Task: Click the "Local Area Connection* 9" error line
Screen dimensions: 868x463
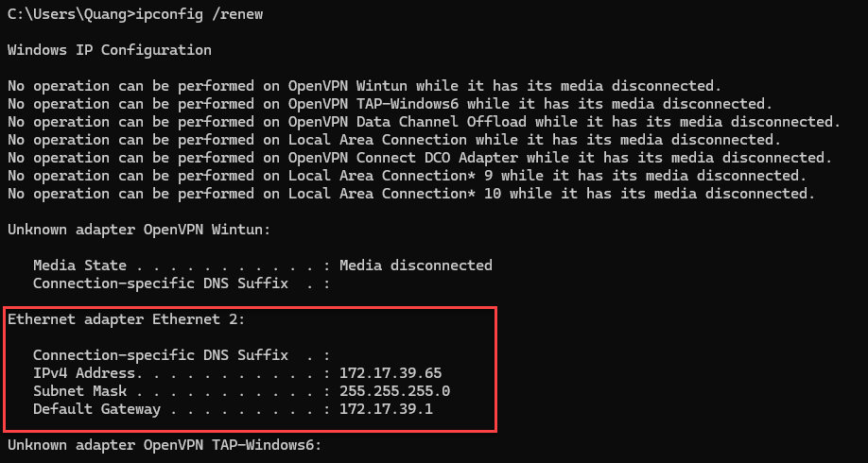Action: click(407, 175)
